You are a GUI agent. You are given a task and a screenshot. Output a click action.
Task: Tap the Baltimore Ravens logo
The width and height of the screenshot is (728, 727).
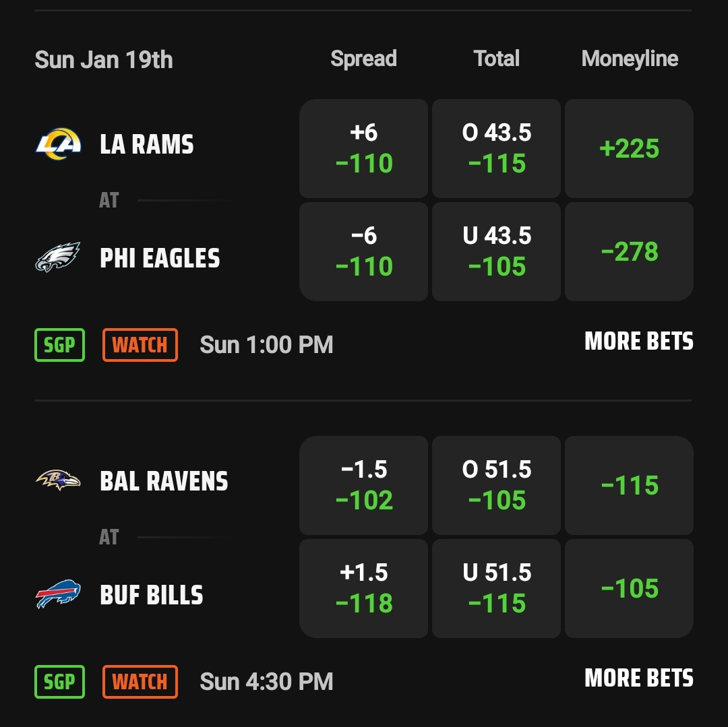point(58,480)
